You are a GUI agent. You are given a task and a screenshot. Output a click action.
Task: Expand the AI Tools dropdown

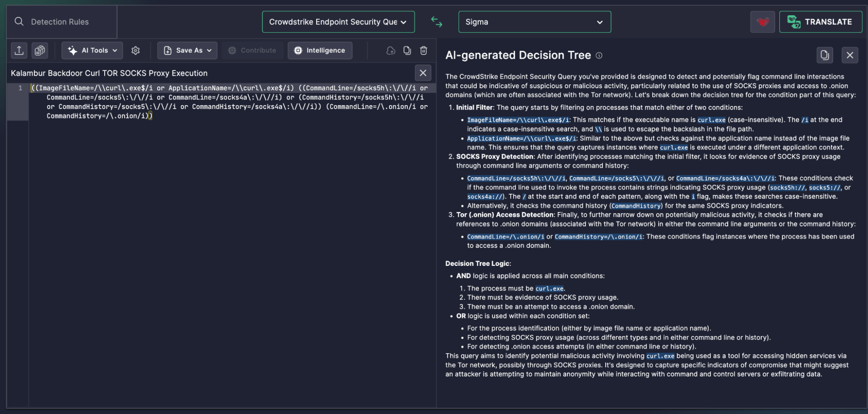(x=92, y=50)
